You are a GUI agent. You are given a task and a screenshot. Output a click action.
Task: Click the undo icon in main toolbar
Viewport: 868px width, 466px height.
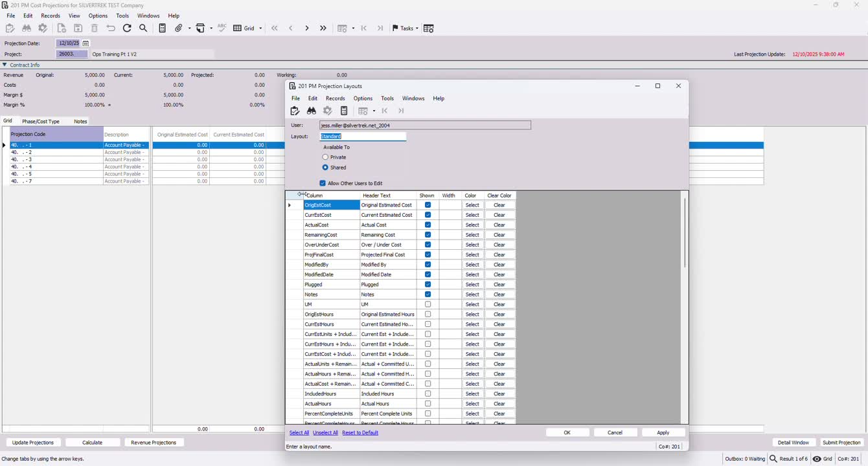(x=111, y=28)
